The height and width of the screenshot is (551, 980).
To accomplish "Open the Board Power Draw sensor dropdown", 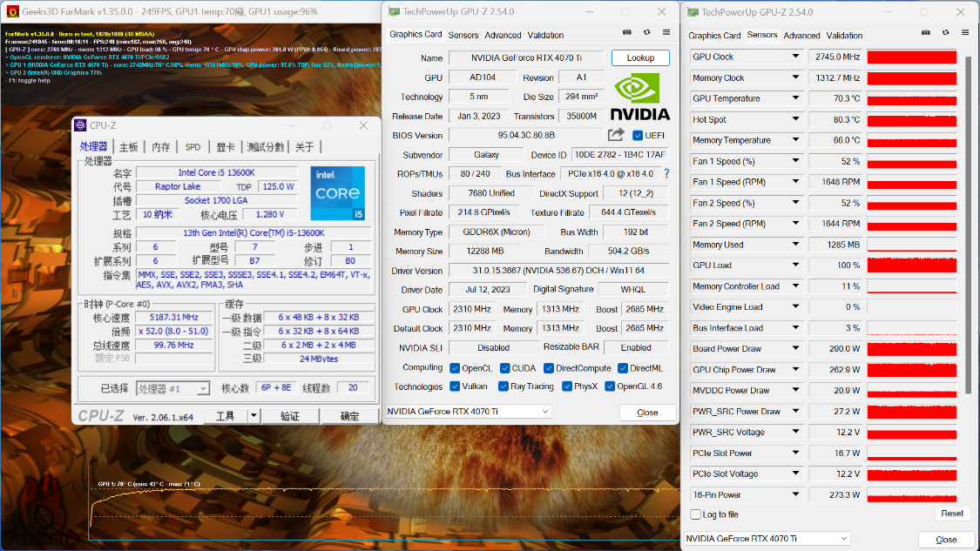I will (x=795, y=348).
